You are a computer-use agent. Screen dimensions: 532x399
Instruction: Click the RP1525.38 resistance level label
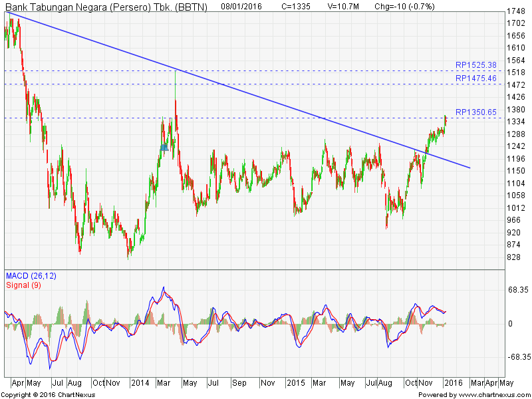tap(475, 65)
